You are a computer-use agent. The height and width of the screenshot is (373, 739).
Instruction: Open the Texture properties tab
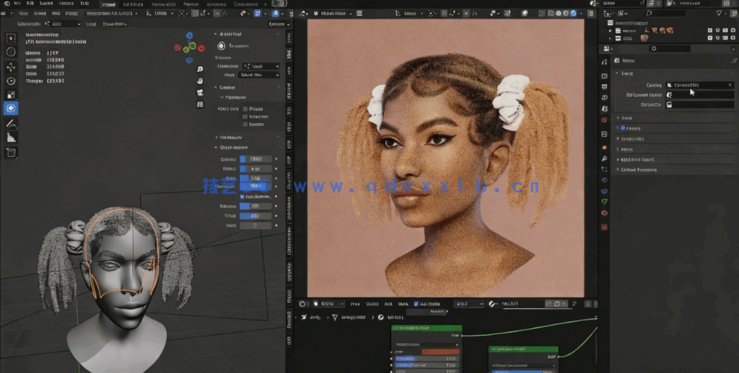pos(604,227)
